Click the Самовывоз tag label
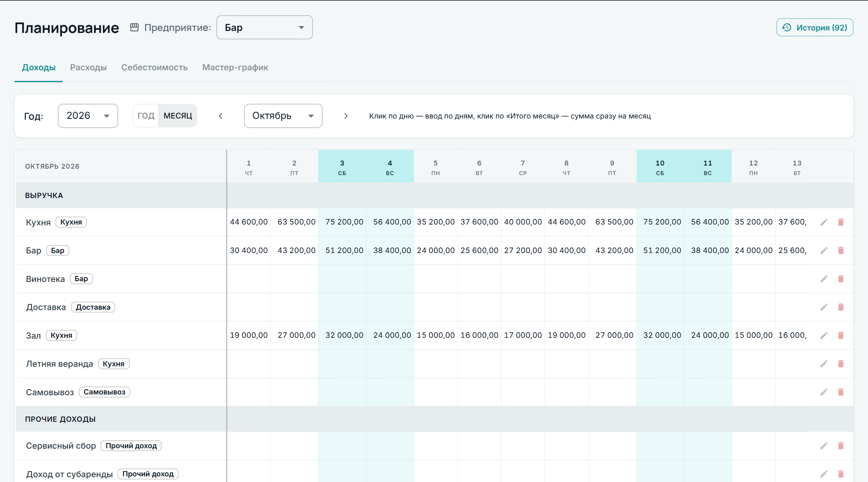This screenshot has width=868, height=482. [x=104, y=392]
